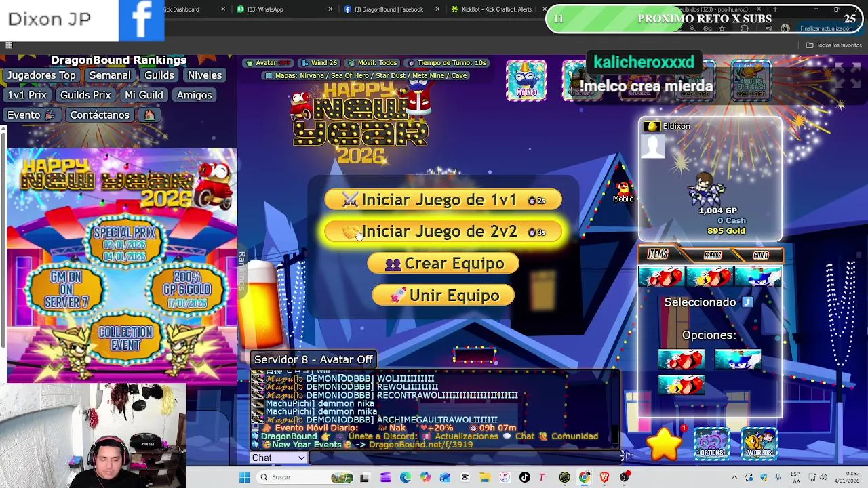Click the Rankings side panel handle
868x488 pixels.
tap(241, 271)
